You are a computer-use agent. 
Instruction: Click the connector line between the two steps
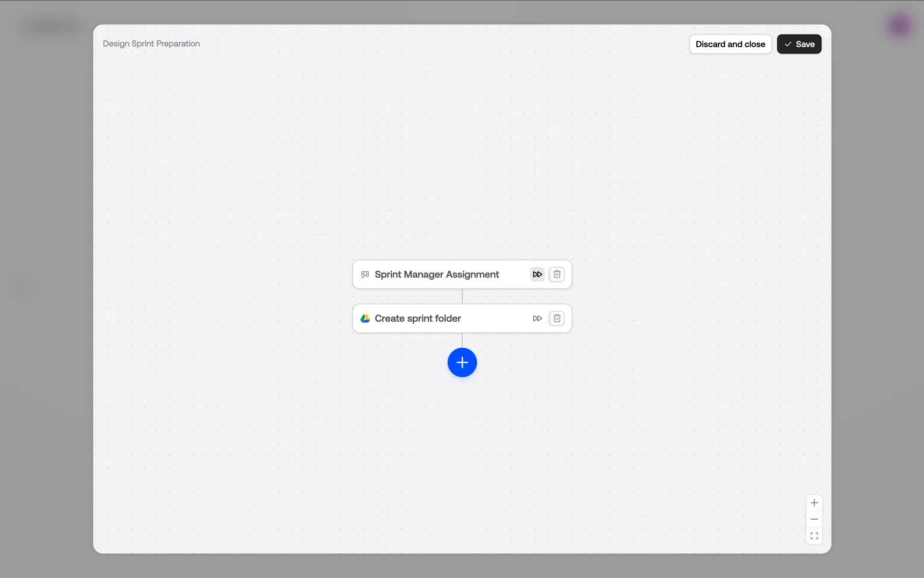462,296
